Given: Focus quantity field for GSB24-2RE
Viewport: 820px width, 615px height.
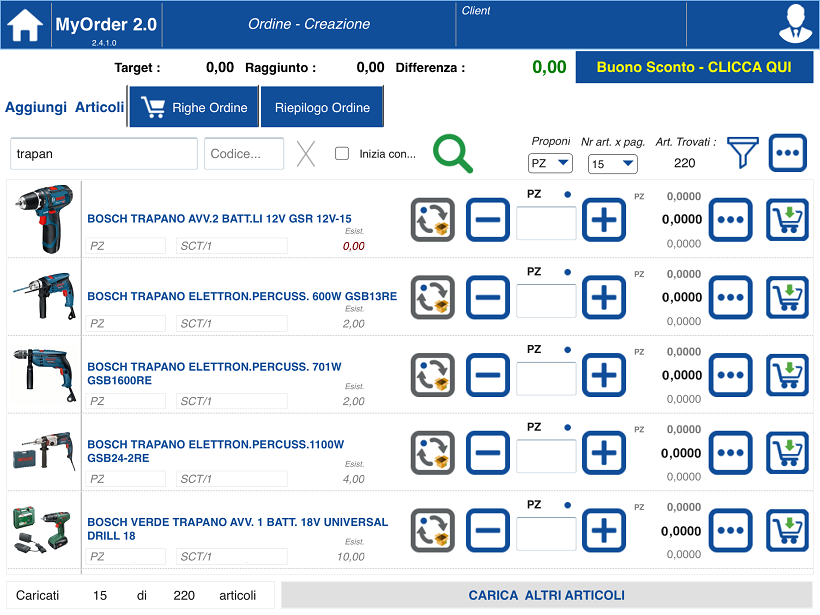Looking at the screenshot, I should tap(546, 456).
